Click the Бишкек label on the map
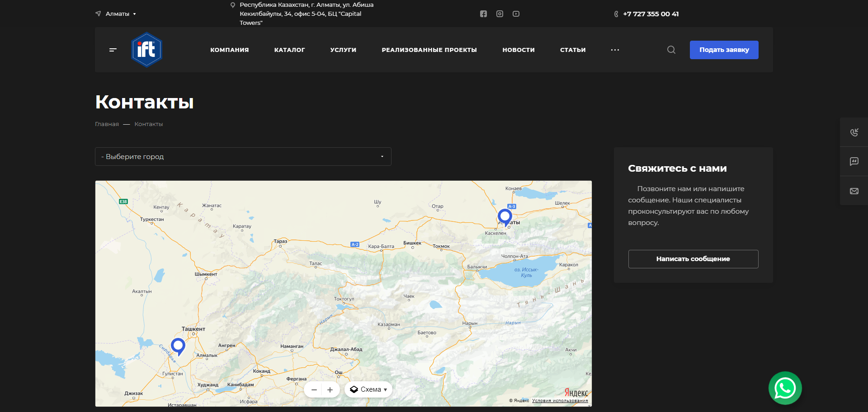This screenshot has width=868, height=412. [x=412, y=243]
